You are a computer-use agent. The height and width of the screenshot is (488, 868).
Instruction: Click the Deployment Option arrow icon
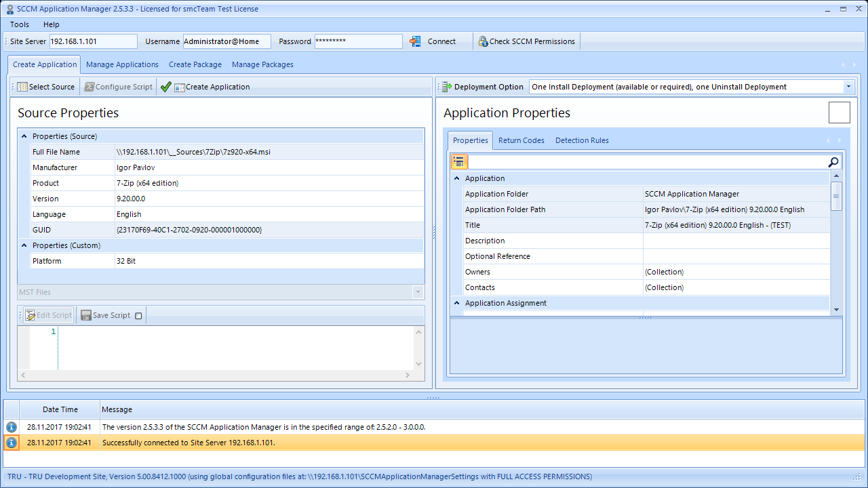pyautogui.click(x=447, y=87)
